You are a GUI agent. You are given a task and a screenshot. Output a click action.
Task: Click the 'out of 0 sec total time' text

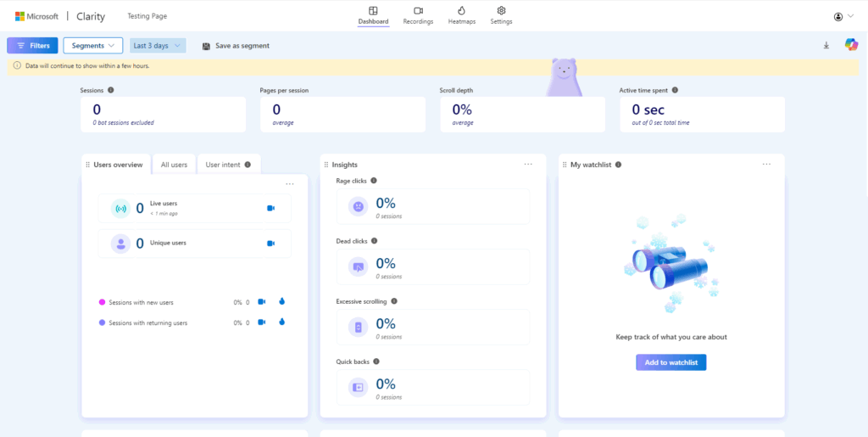coord(660,123)
